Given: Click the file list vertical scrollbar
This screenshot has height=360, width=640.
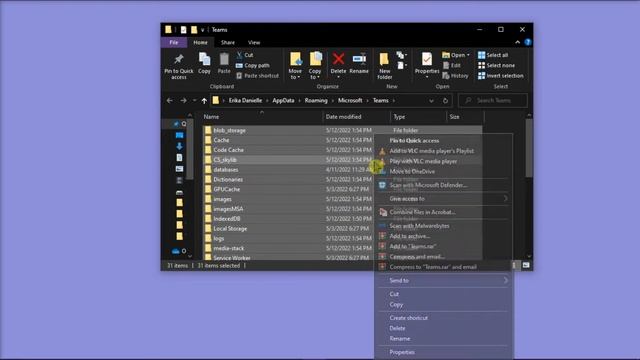Looking at the screenshot, I should point(529,147).
